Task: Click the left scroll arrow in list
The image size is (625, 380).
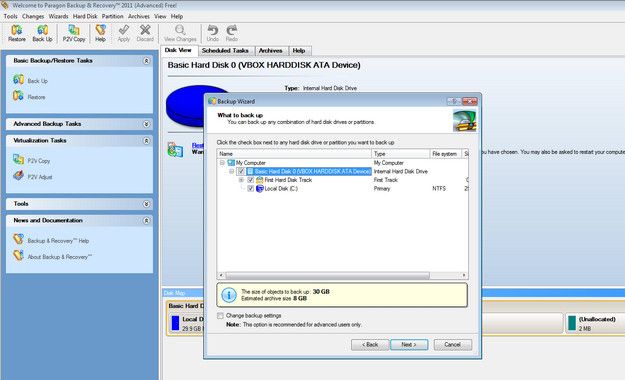Action: 222,275
